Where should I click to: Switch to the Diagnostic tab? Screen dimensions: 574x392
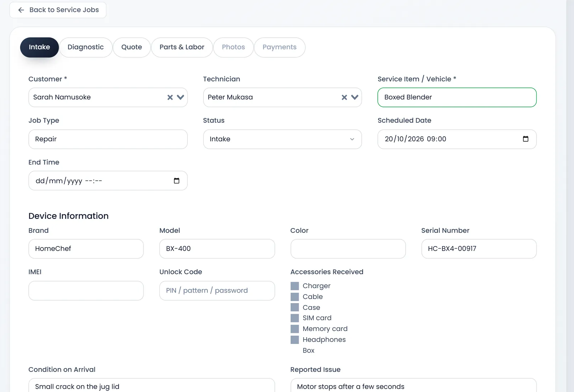click(86, 47)
